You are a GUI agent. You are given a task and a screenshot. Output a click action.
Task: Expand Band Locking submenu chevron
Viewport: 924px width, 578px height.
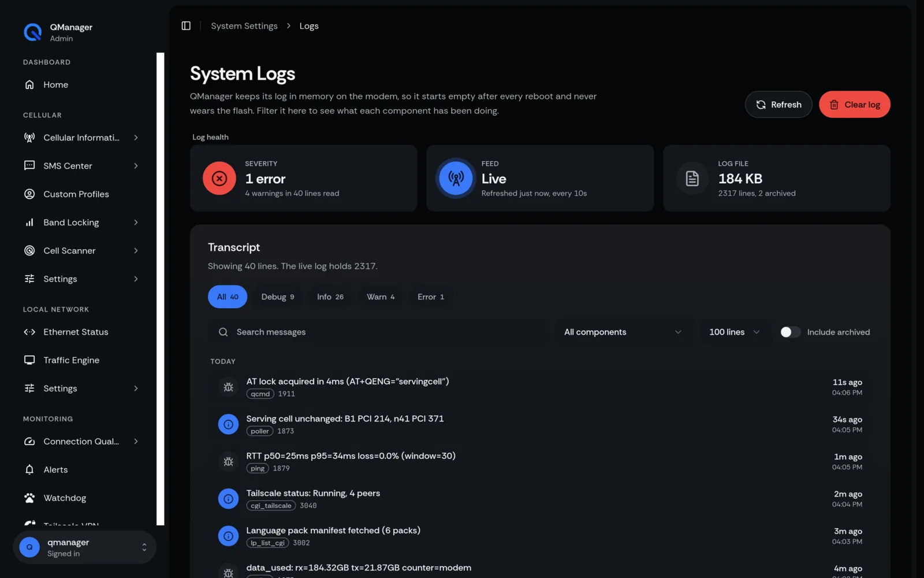(136, 223)
